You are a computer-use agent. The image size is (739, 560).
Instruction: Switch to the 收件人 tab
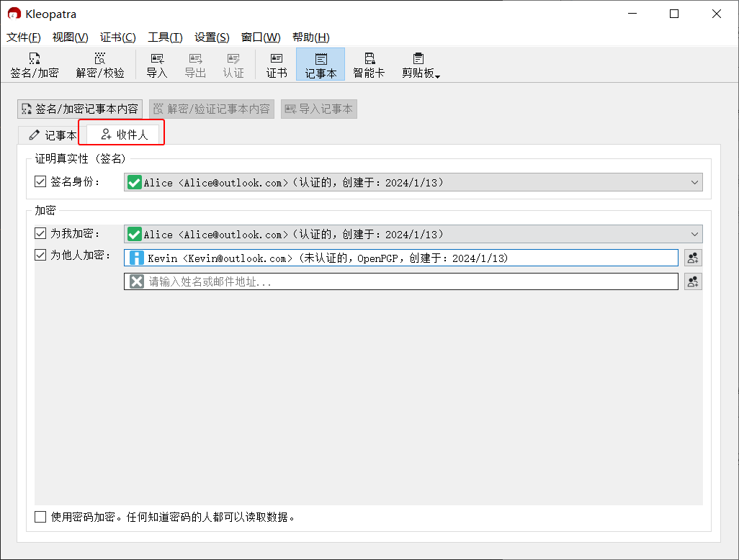click(125, 135)
